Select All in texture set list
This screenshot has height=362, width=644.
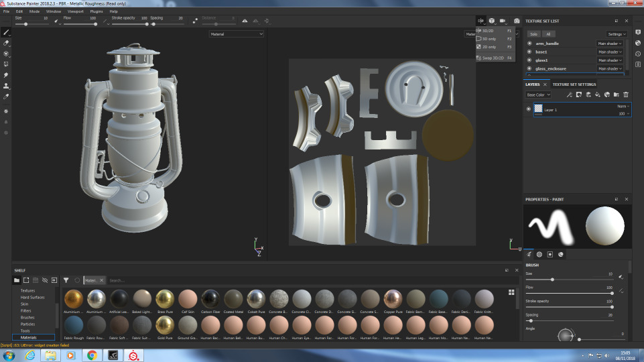point(548,34)
